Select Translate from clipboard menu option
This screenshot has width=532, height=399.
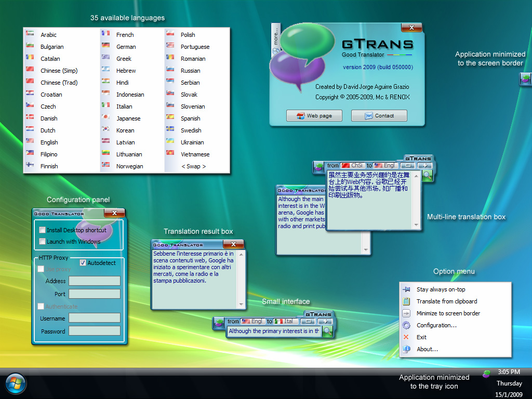click(x=446, y=301)
